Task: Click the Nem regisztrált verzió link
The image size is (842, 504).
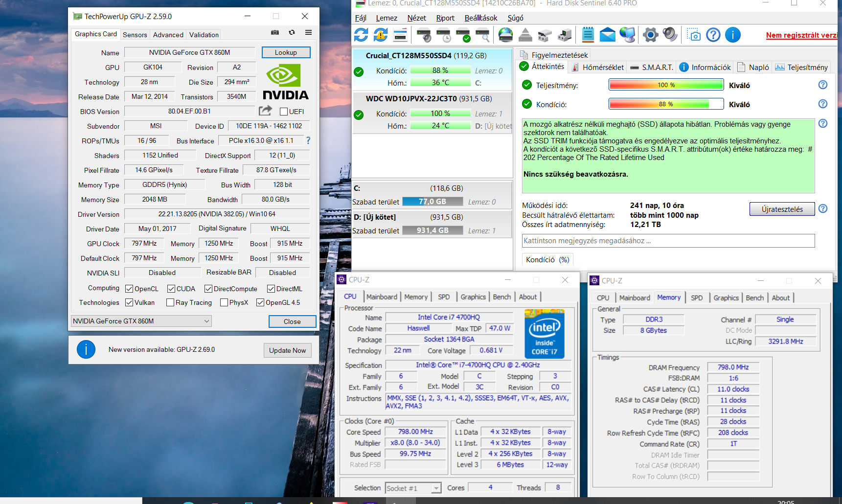Action: [801, 35]
